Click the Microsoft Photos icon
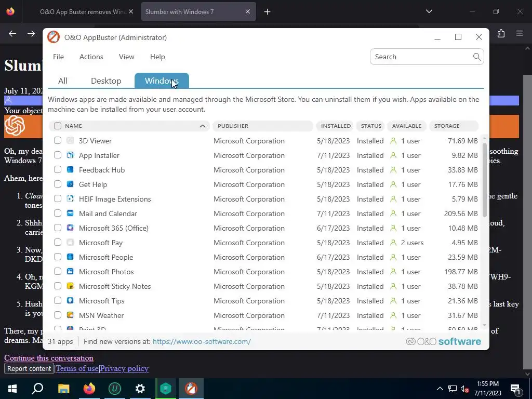 point(70,271)
